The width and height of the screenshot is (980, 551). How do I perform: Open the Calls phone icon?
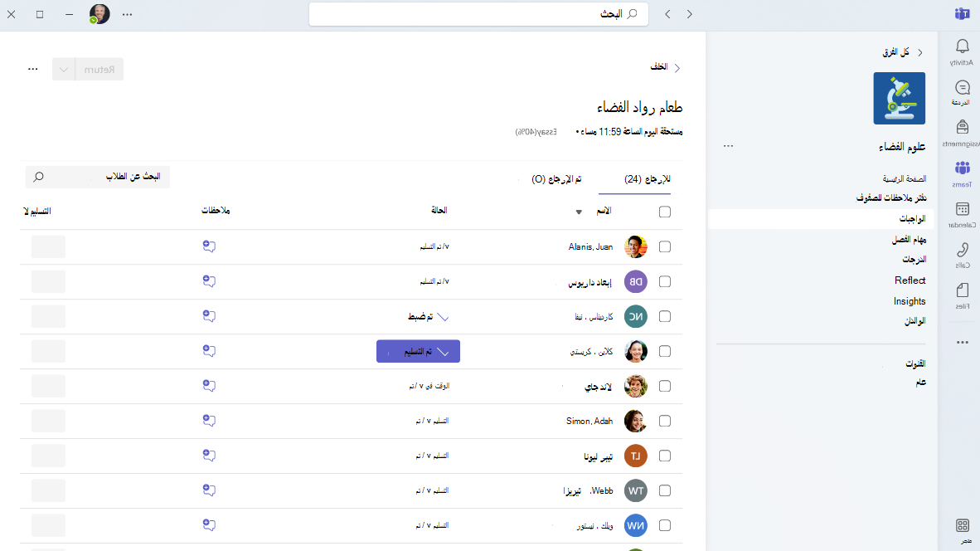[x=962, y=250]
